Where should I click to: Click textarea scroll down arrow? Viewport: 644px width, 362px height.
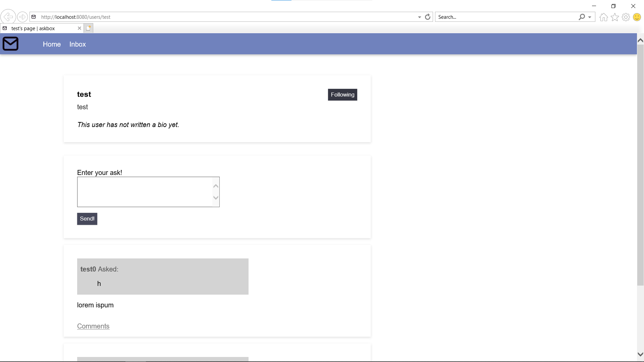pos(216,198)
